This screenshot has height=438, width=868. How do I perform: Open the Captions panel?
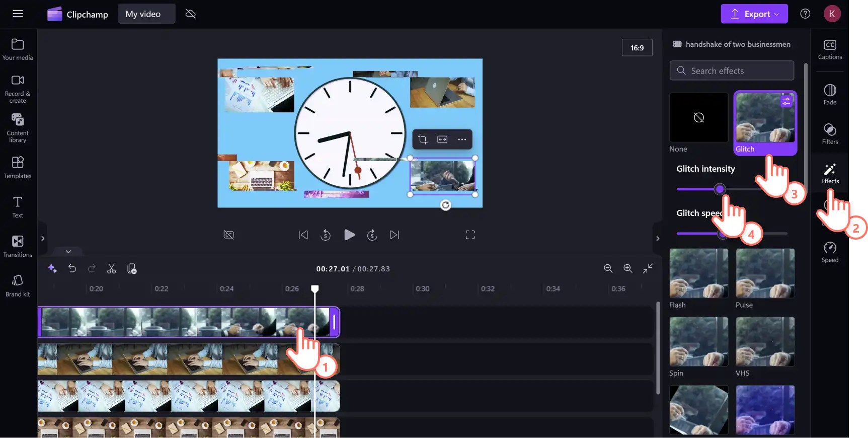[830, 49]
